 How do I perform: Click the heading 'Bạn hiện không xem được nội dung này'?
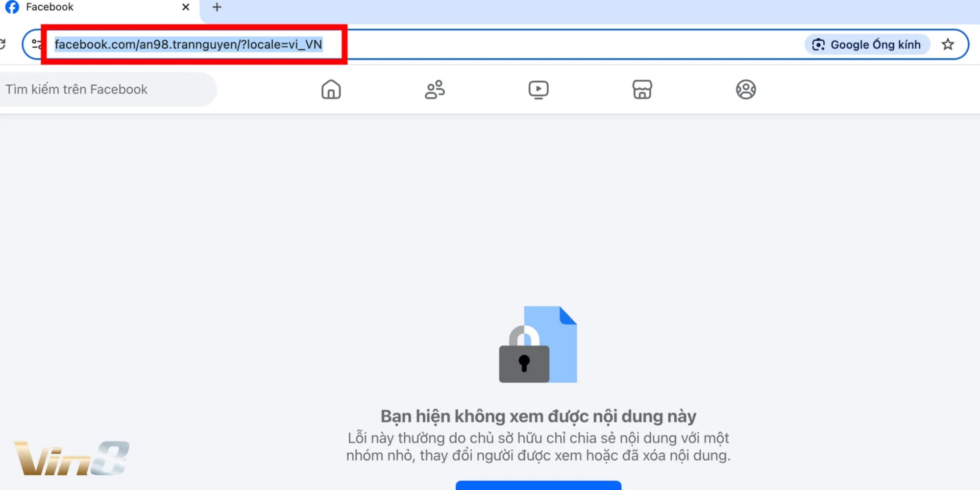pyautogui.click(x=539, y=416)
